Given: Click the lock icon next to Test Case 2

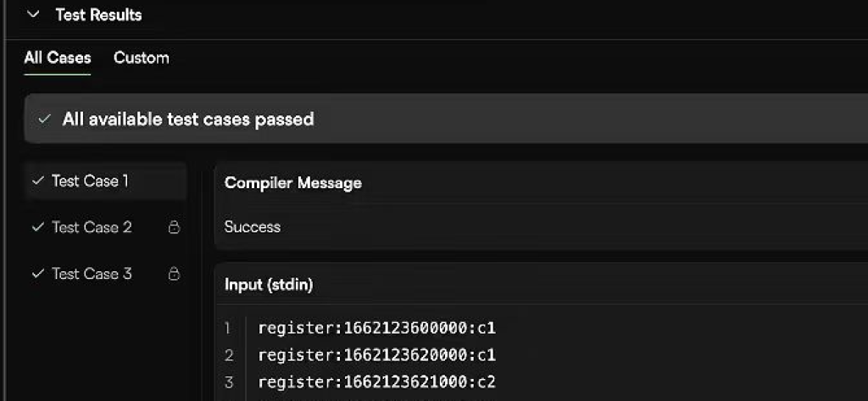Looking at the screenshot, I should point(174,227).
